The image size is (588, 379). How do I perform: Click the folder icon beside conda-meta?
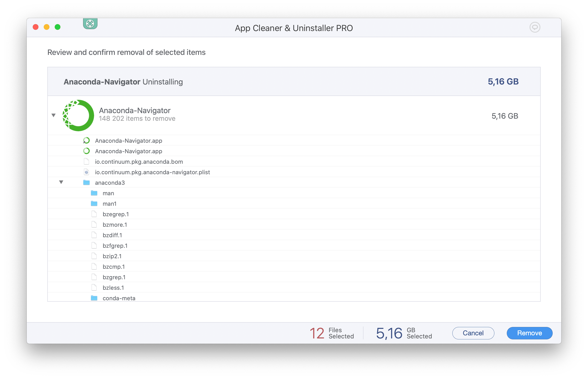(x=94, y=298)
